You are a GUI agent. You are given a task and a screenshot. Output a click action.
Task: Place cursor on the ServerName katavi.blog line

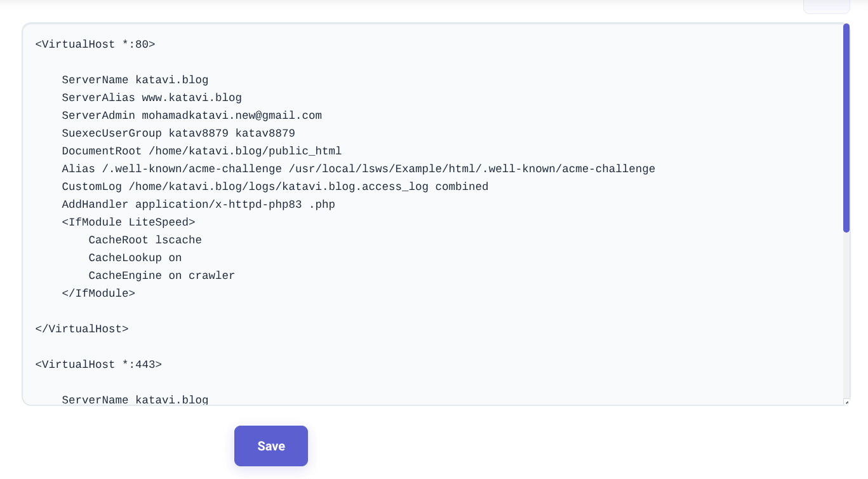(x=135, y=80)
